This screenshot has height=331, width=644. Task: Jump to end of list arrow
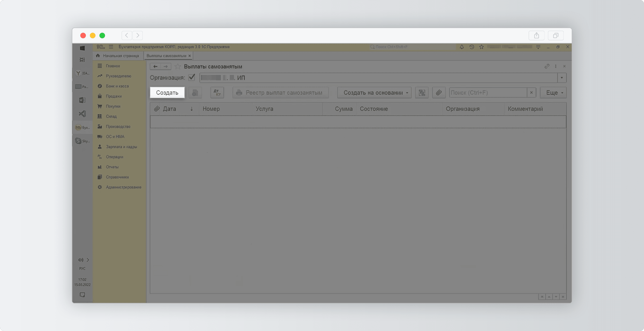tap(563, 297)
